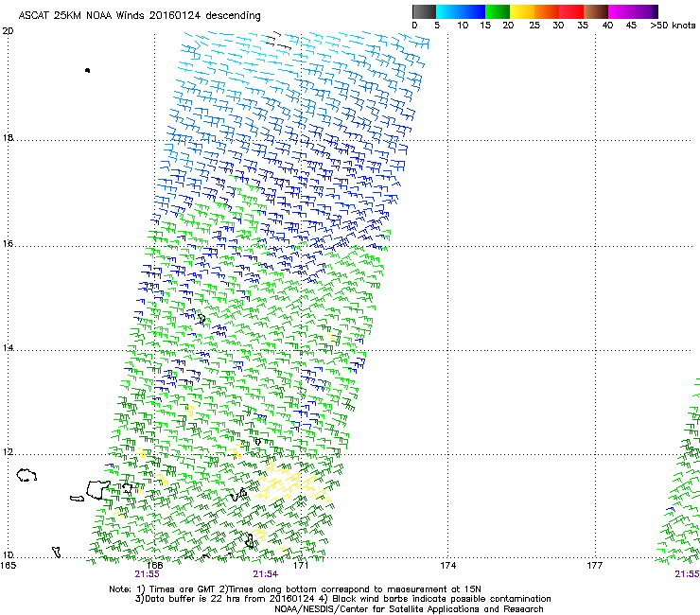
Task: Click the purple '21:55' time at right edge
Action: (x=687, y=574)
